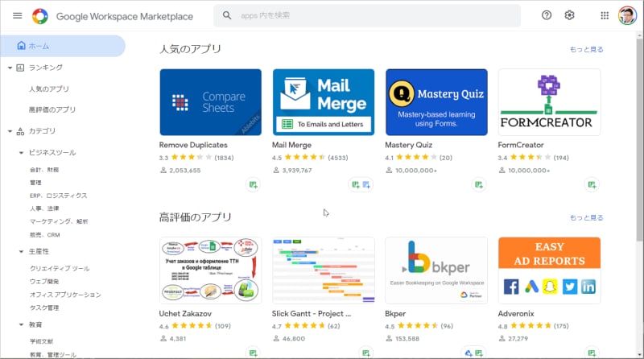The image size is (644, 359).
Task: Click the Drive icon under Bkper
Action: coord(469,353)
